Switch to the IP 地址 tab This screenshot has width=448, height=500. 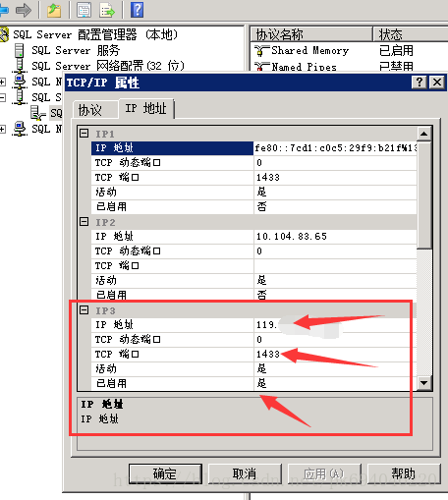point(146,108)
